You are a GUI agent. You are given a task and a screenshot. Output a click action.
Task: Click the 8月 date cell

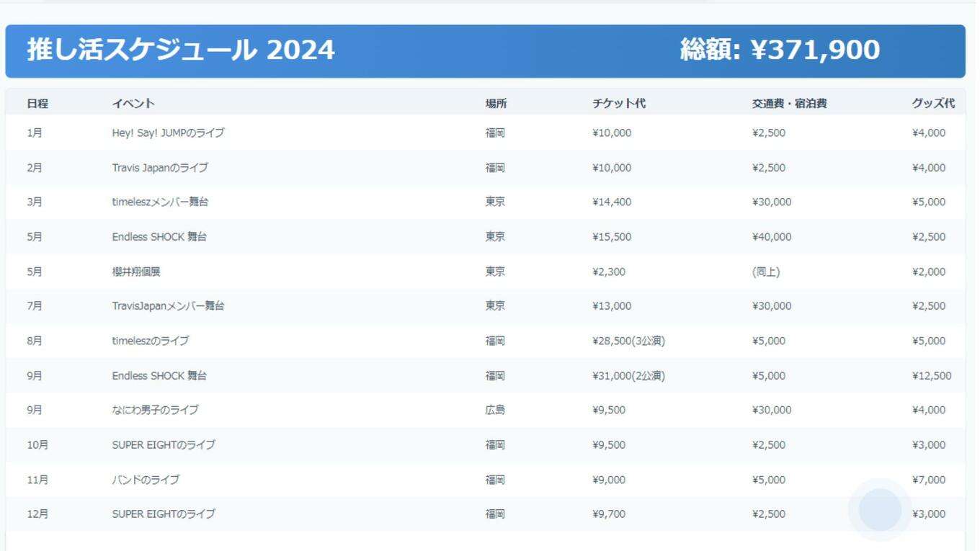point(35,341)
